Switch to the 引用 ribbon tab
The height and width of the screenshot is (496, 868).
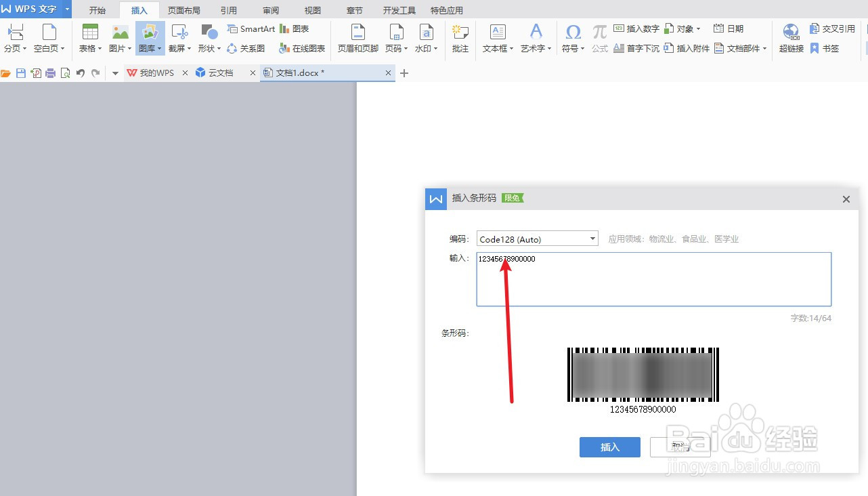pyautogui.click(x=229, y=10)
